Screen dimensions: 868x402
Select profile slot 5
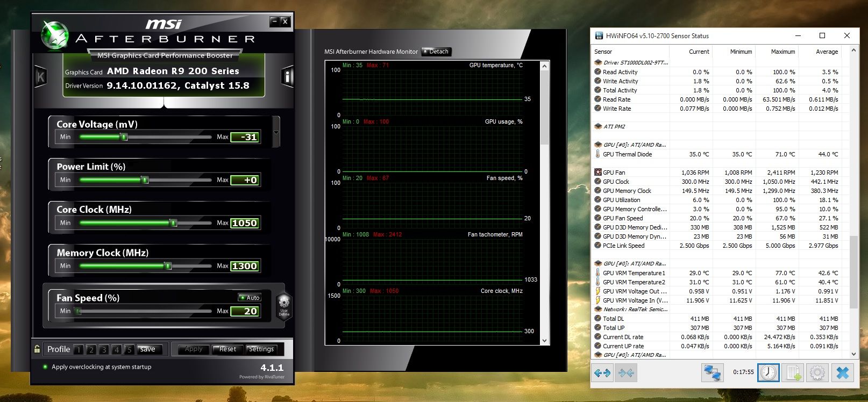tap(129, 349)
